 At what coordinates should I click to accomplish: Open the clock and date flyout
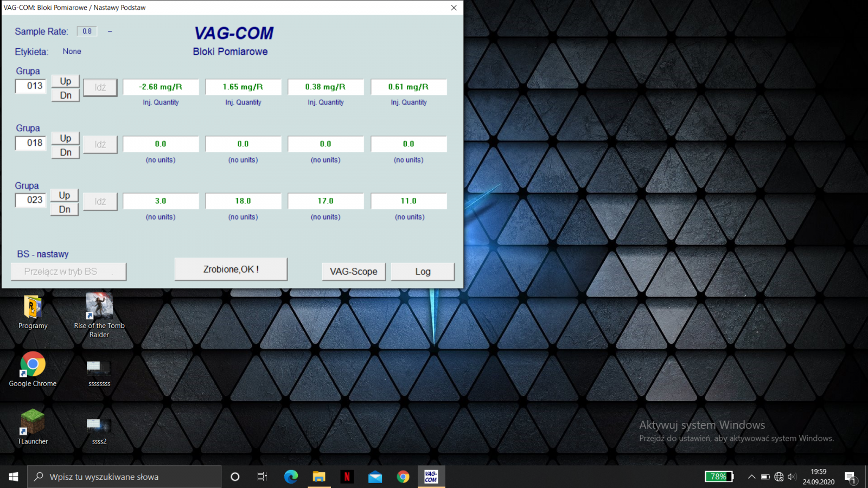[x=819, y=477]
